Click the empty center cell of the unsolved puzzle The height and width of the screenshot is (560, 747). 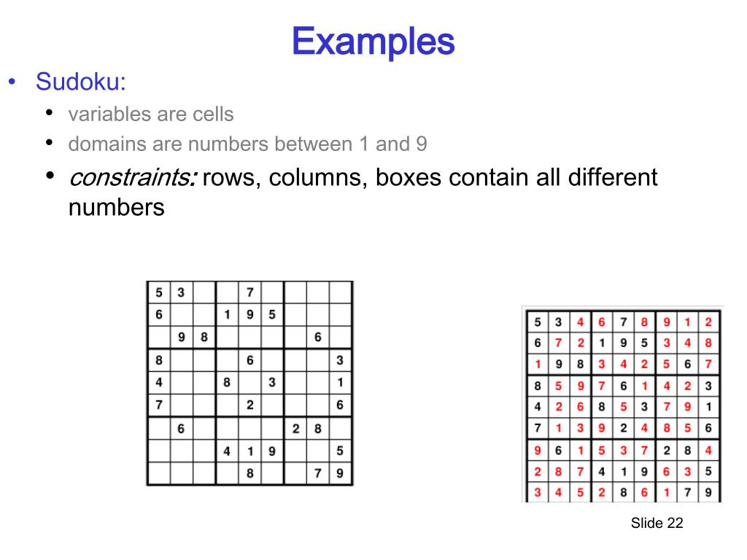coord(249,382)
